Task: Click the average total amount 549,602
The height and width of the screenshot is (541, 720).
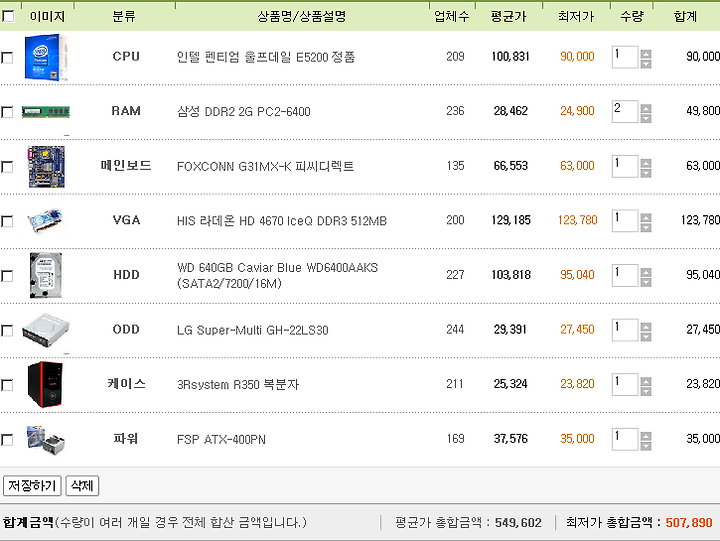Action: tap(518, 523)
